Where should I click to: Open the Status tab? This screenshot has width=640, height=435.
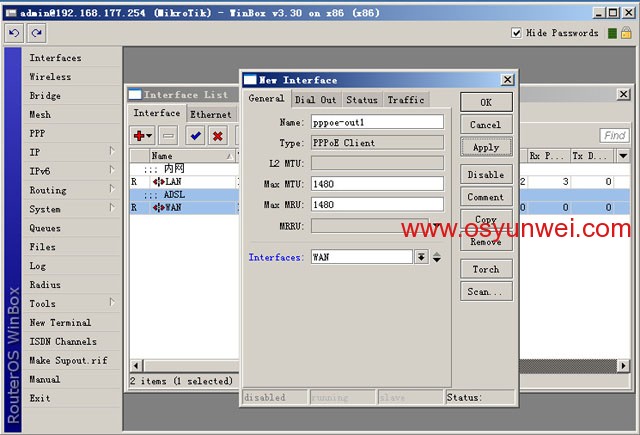[x=361, y=99]
